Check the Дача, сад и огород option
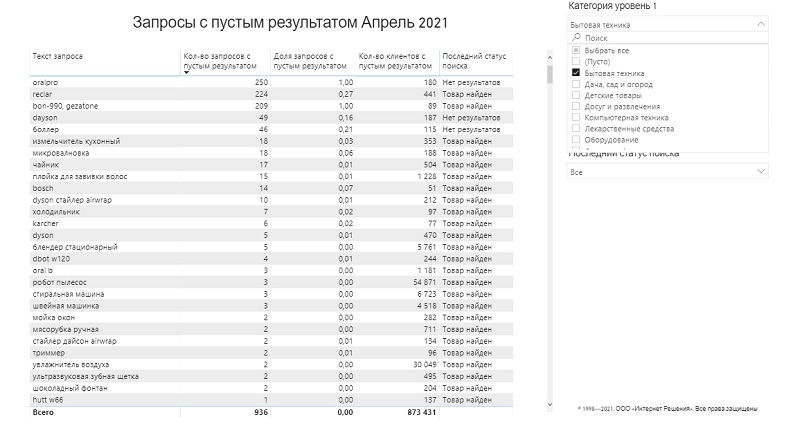Image resolution: width=800 pixels, height=426 pixels. point(576,84)
